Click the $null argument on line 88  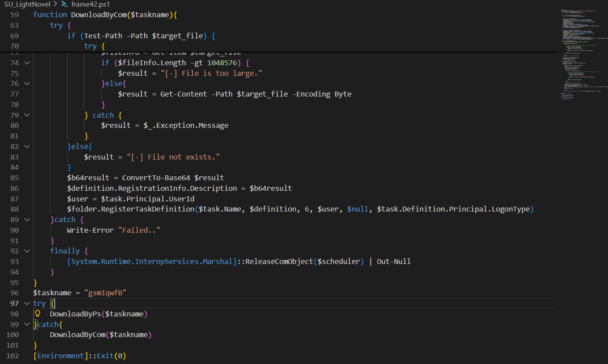point(357,209)
